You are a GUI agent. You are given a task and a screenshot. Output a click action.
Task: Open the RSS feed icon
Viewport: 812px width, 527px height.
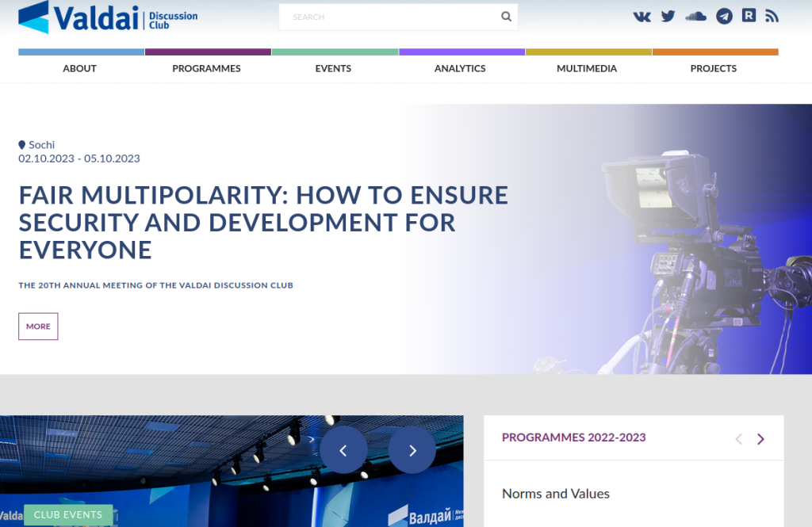point(772,17)
